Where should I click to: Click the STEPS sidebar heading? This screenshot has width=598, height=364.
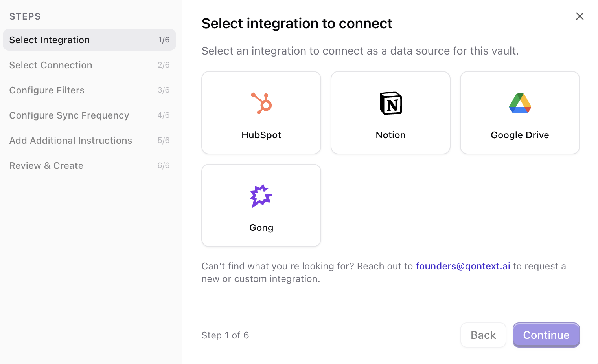(x=25, y=16)
